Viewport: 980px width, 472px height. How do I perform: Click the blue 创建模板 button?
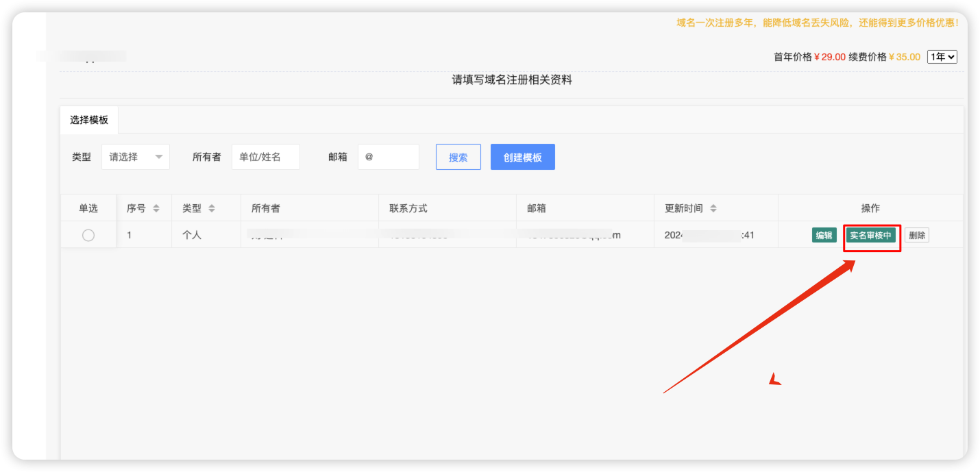522,157
